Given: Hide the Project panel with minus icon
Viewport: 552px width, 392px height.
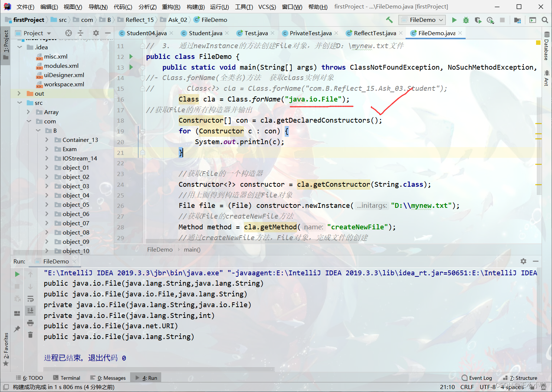Looking at the screenshot, I should click(x=108, y=33).
